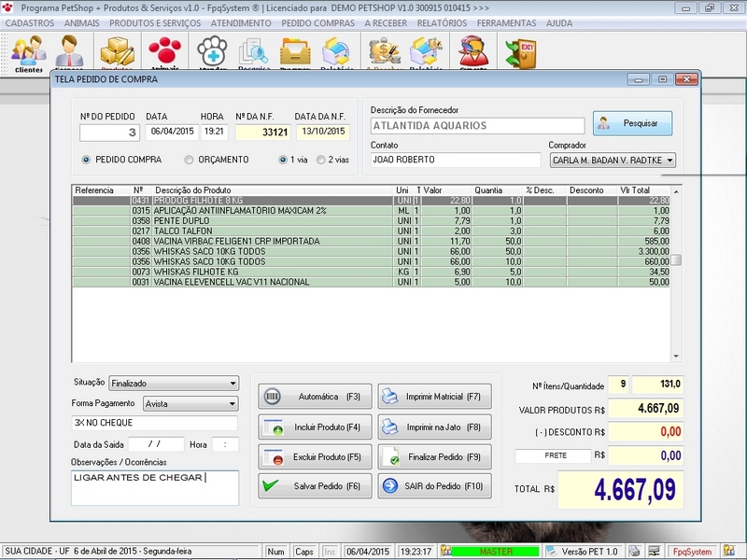Viewport: 747px width, 560px height.
Task: Click the Observações / Ocorrências text field
Action: coord(155,487)
